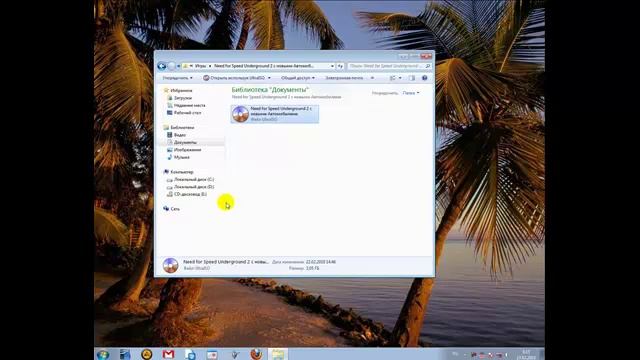This screenshot has height=360, width=640.
Task: Click the library title Библиотека "Документы"
Action: (x=270, y=90)
